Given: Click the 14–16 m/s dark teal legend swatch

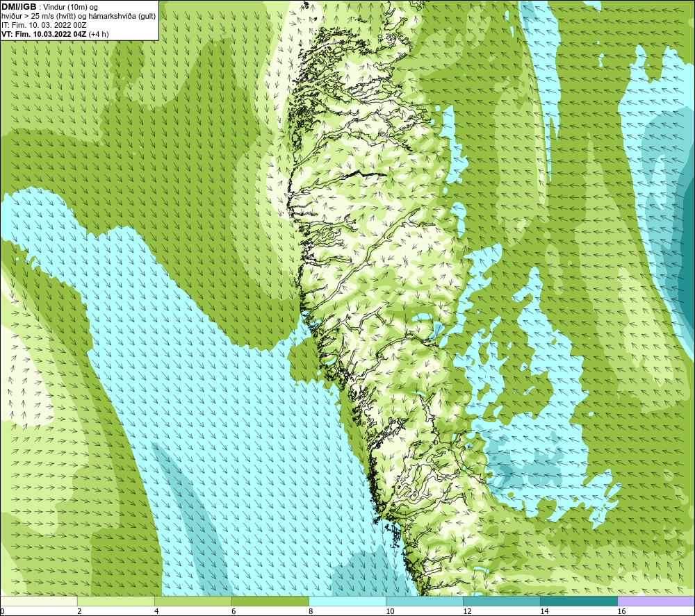Looking at the screenshot, I should [x=579, y=601].
